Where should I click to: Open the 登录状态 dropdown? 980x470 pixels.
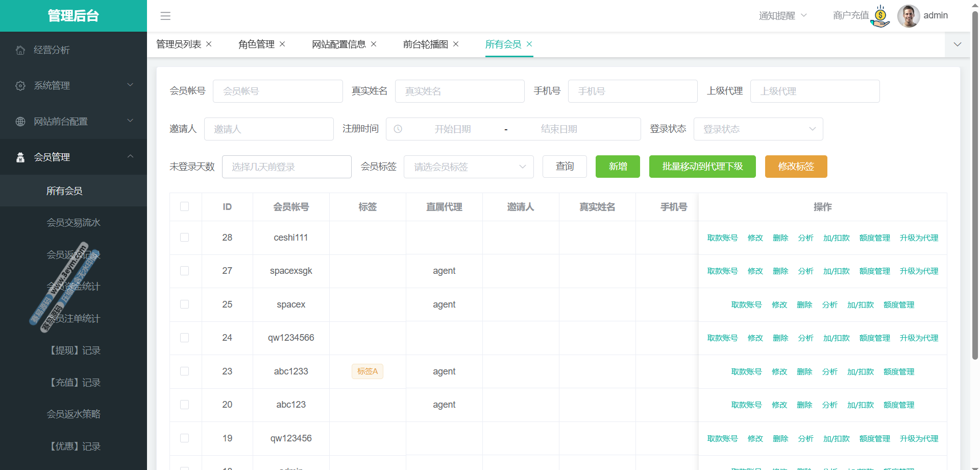point(758,129)
